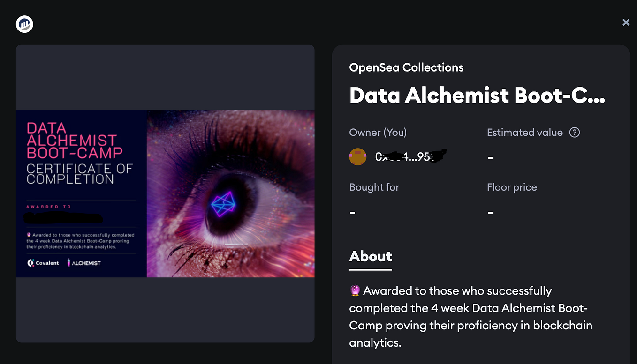Viewport: 637px width, 364px height.
Task: Close the NFT details overlay
Action: tap(626, 22)
